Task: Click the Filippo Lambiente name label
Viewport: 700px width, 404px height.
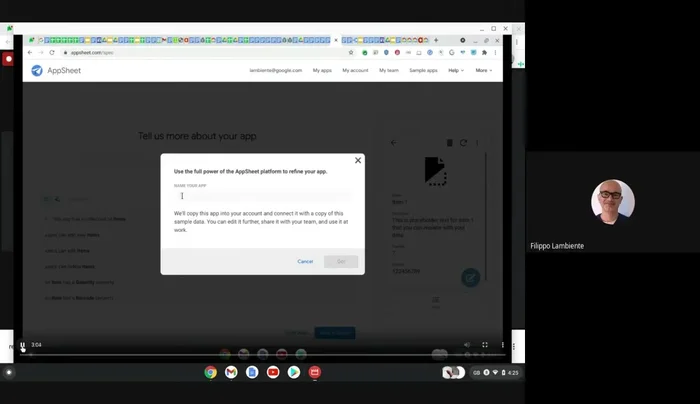Action: coord(557,246)
